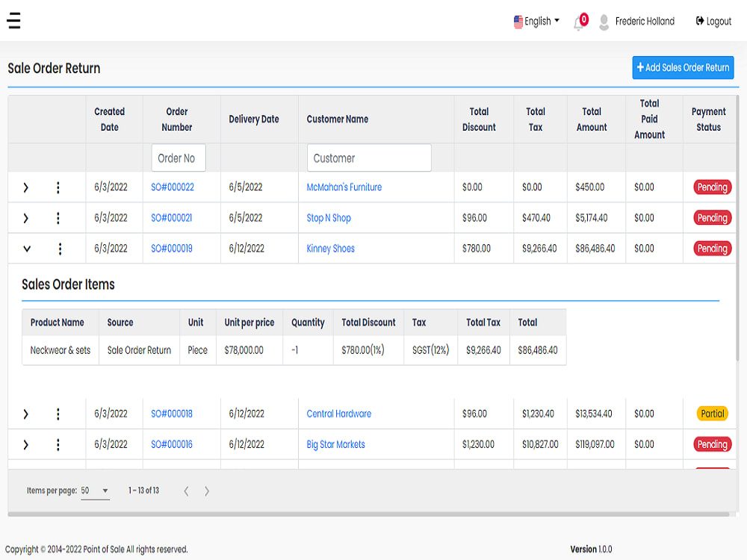Collapse the SO#000019 row

click(x=27, y=249)
